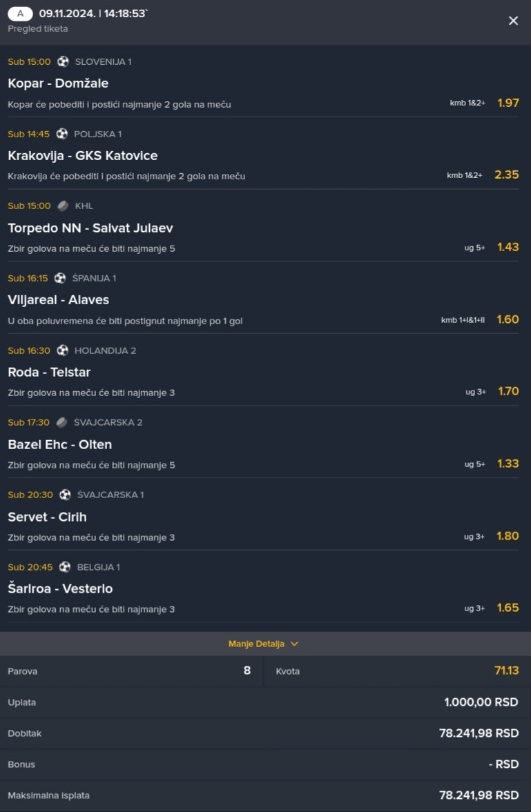Click the total Kvota value 71.13
531x812 pixels.
[x=506, y=671]
